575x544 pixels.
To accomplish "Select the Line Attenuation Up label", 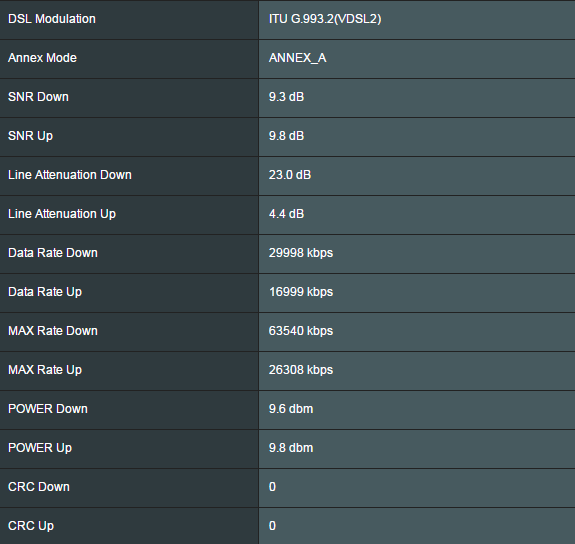I will pyautogui.click(x=62, y=214).
